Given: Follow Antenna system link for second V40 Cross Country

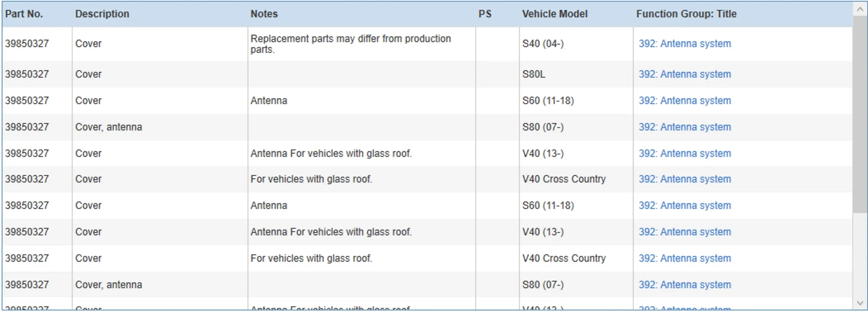Looking at the screenshot, I should point(685,258).
